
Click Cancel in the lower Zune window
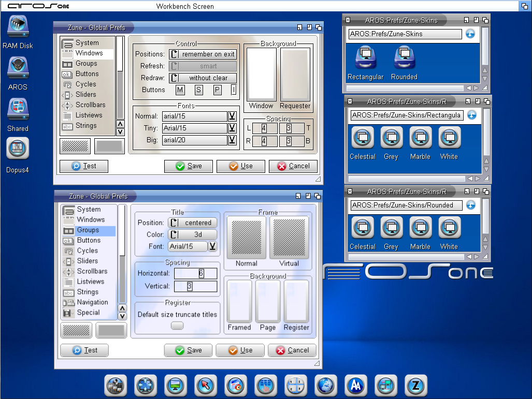(292, 350)
